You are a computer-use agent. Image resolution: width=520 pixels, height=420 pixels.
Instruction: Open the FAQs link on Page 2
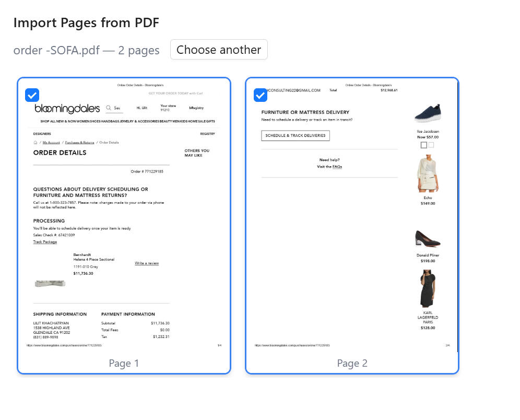click(x=337, y=167)
